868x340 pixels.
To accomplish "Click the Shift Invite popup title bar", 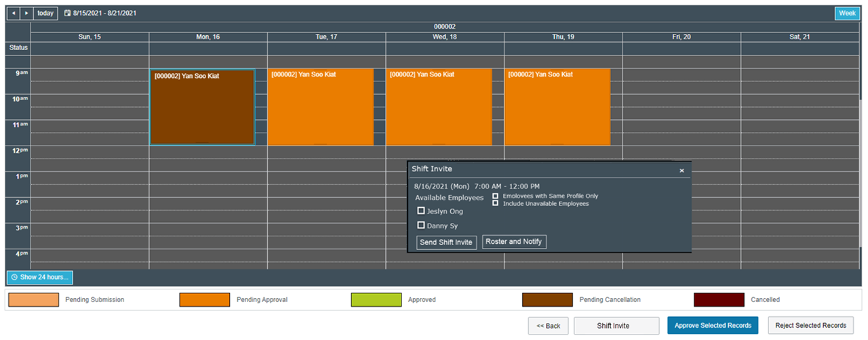I will 549,169.
